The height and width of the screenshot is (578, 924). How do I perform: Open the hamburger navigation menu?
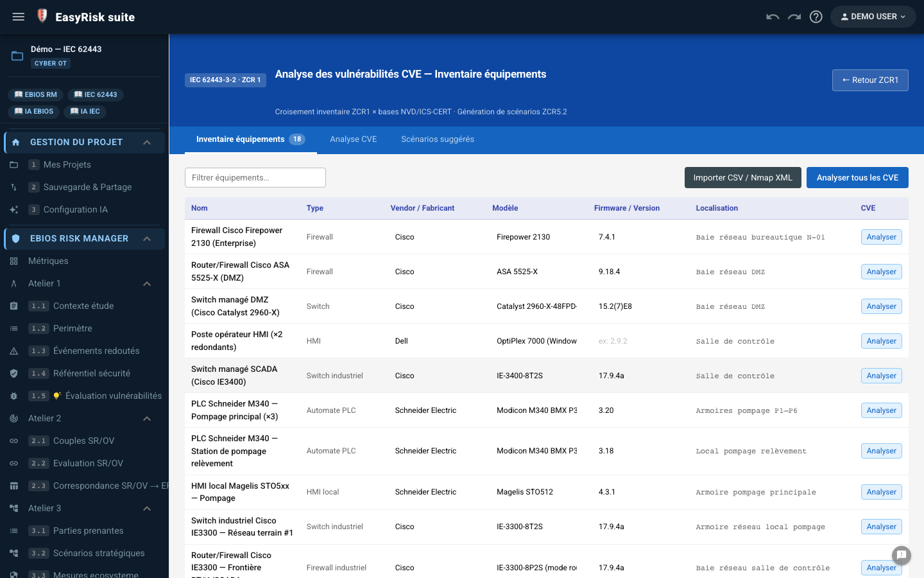coord(19,17)
